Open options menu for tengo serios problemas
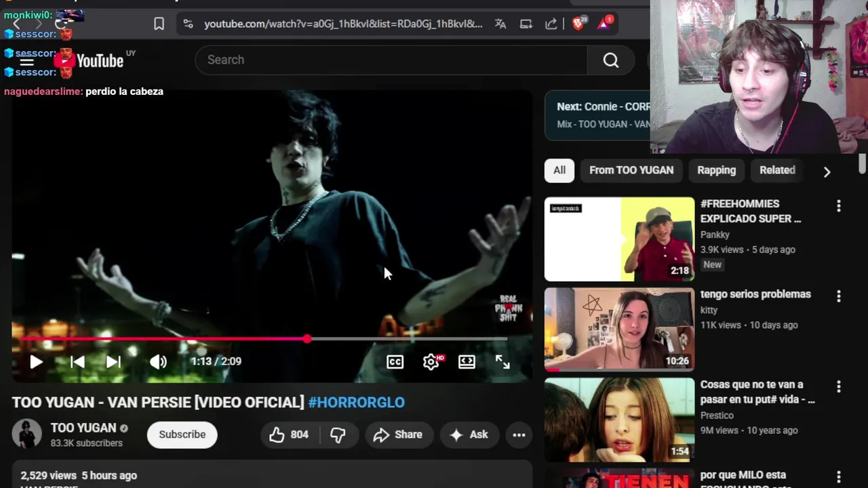This screenshot has width=868, height=488. 839,296
